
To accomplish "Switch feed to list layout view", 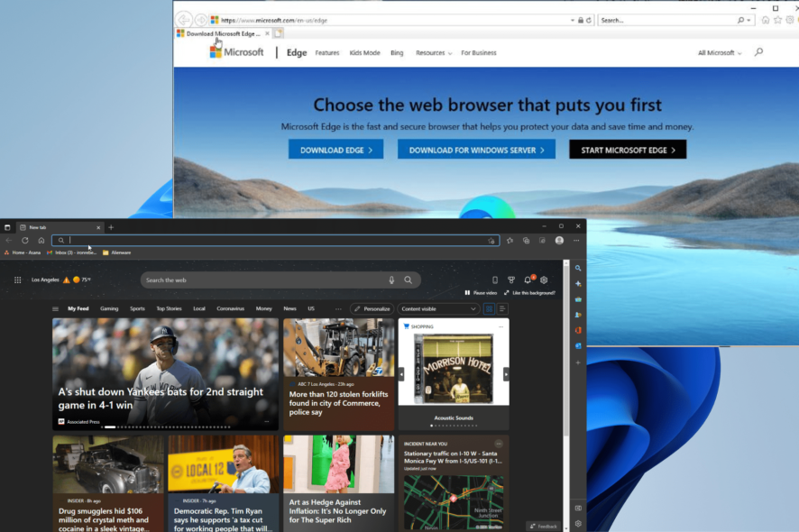I will [x=502, y=308].
